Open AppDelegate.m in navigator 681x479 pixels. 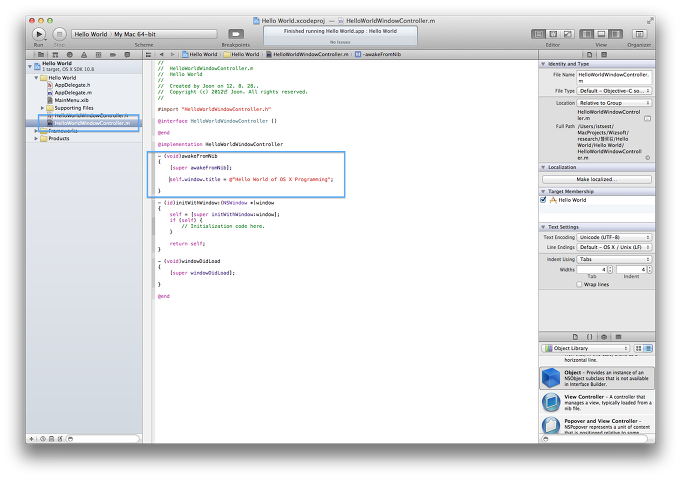click(x=69, y=92)
